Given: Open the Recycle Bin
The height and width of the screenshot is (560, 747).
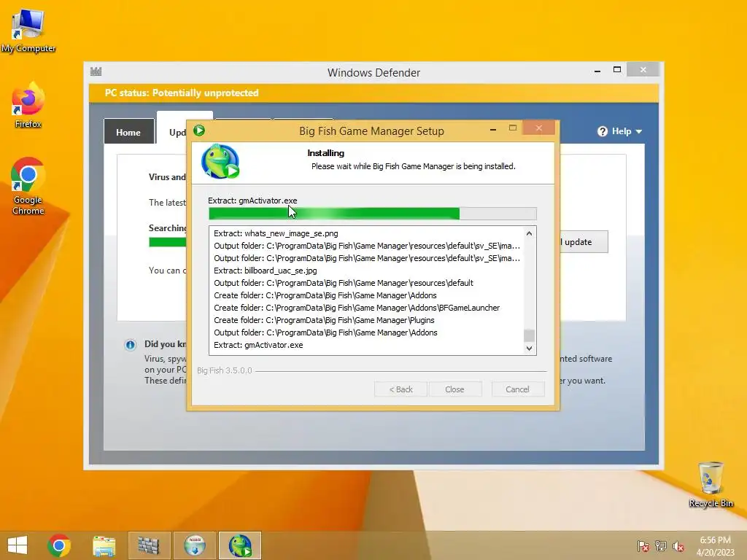Looking at the screenshot, I should 711,484.
